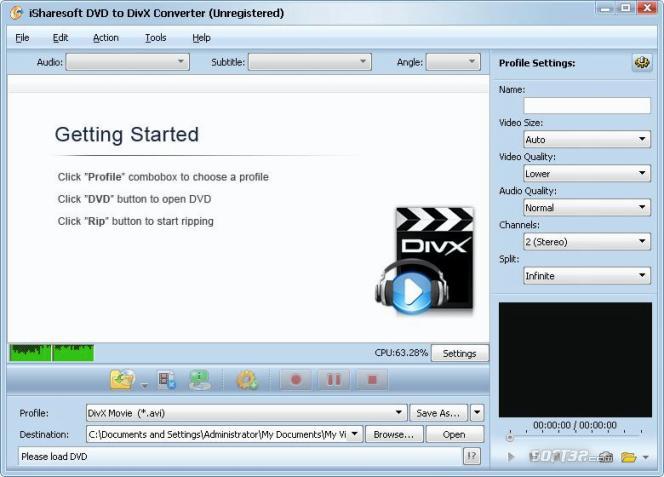This screenshot has height=477, width=664.
Task: Open the Help menu
Action: click(x=201, y=38)
